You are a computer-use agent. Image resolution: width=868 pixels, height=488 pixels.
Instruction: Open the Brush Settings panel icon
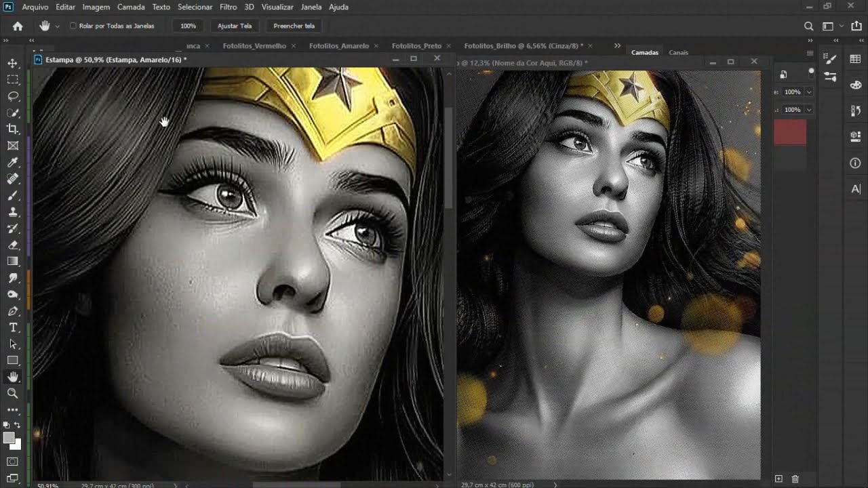[x=831, y=77]
